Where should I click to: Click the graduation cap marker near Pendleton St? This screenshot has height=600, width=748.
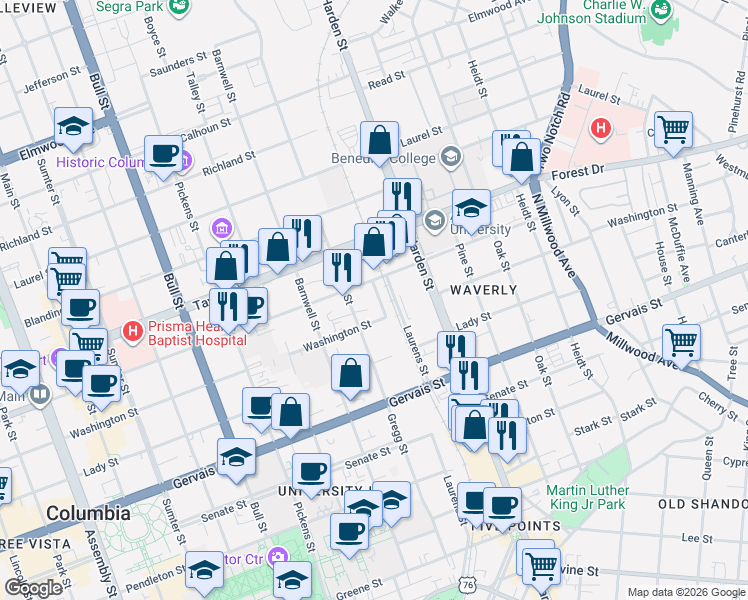point(204,570)
